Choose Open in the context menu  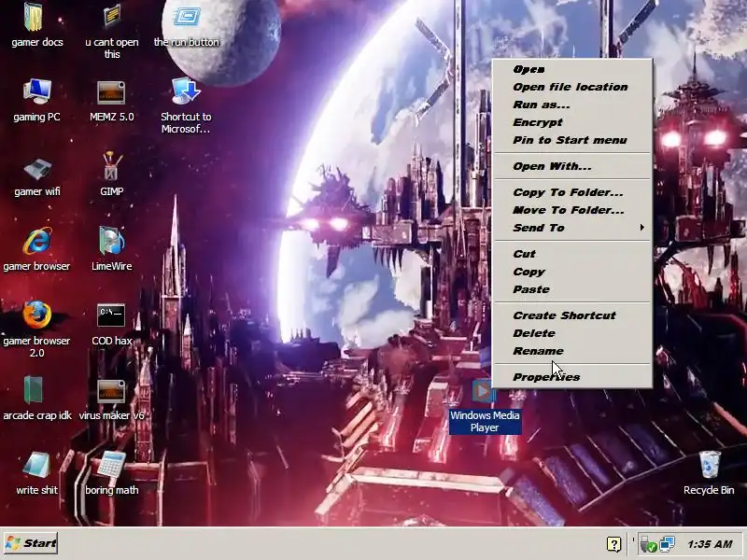[x=571, y=69]
